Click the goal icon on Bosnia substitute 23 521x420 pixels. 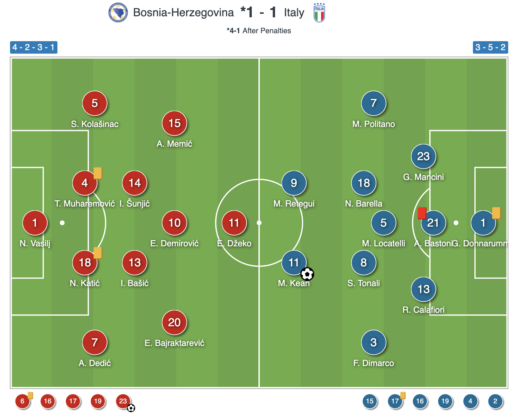pyautogui.click(x=131, y=408)
